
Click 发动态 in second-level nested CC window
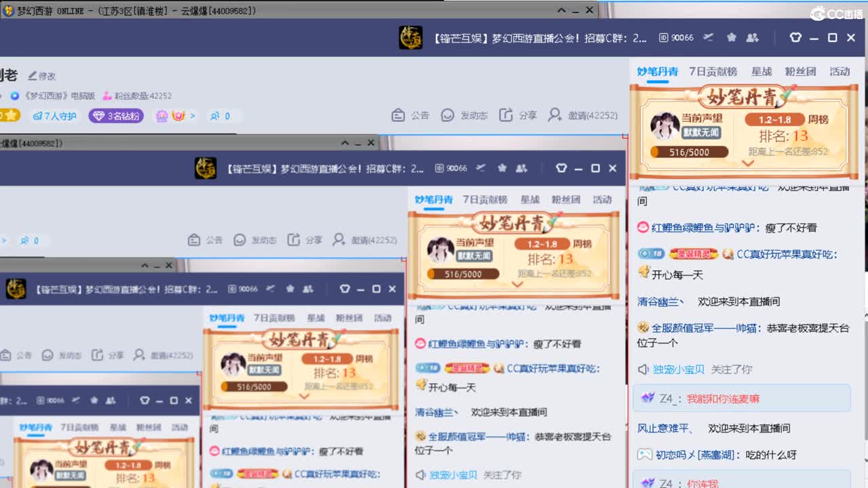(256, 240)
